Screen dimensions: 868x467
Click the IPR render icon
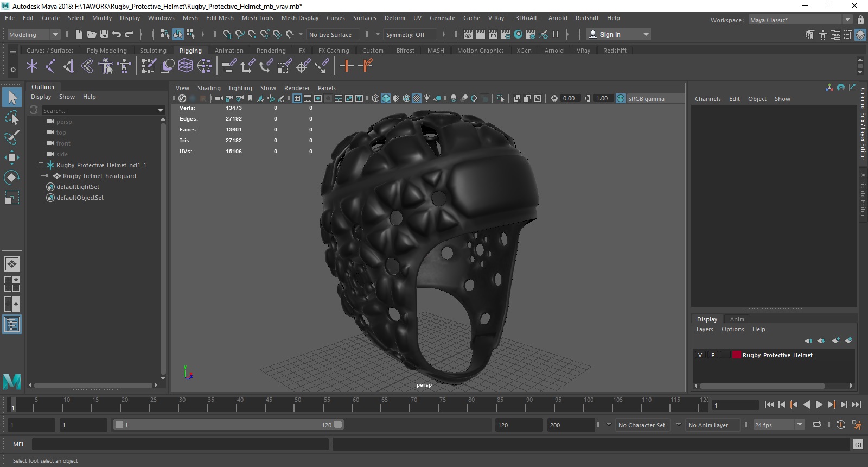coord(493,34)
